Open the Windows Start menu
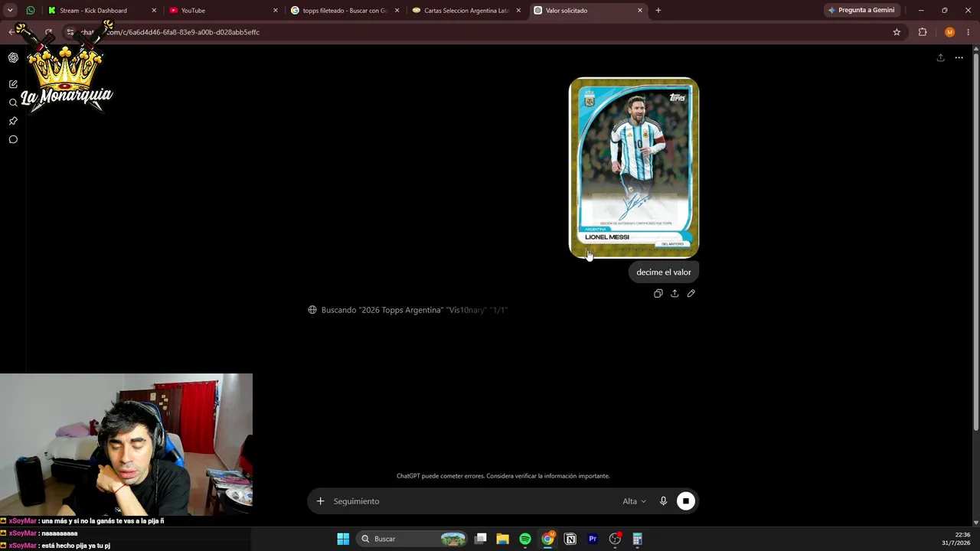 click(343, 539)
